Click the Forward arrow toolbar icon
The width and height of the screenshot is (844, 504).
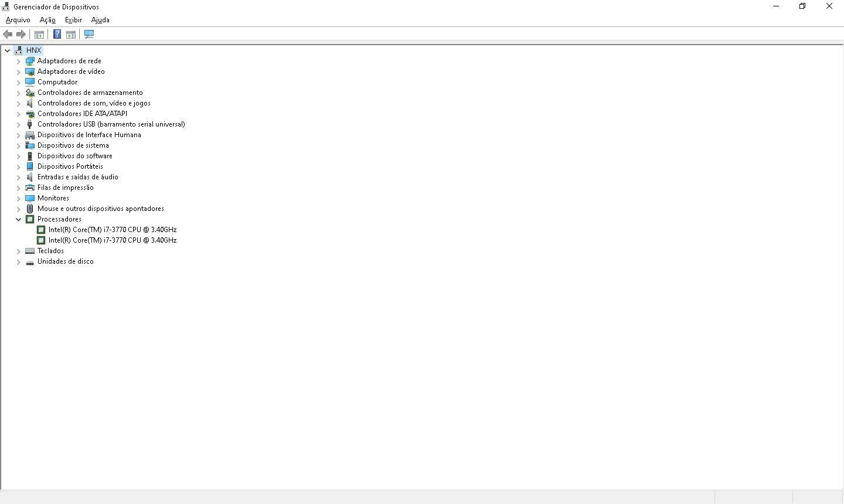[x=21, y=35]
